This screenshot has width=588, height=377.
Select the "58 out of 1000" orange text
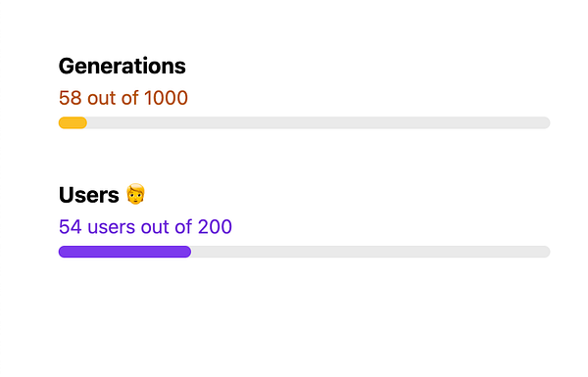(123, 98)
